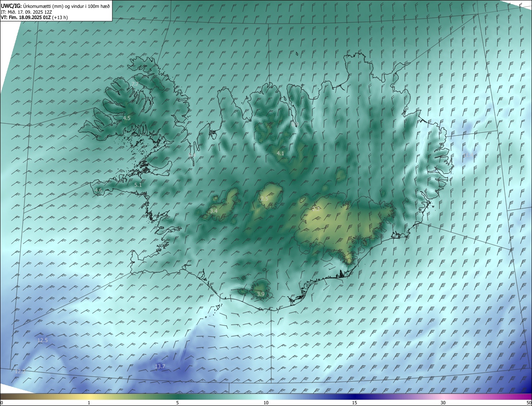Viewport: 532px width, 406px height.
Task: Click the 13.7 value label over the southern ocean
Action: coord(160,367)
